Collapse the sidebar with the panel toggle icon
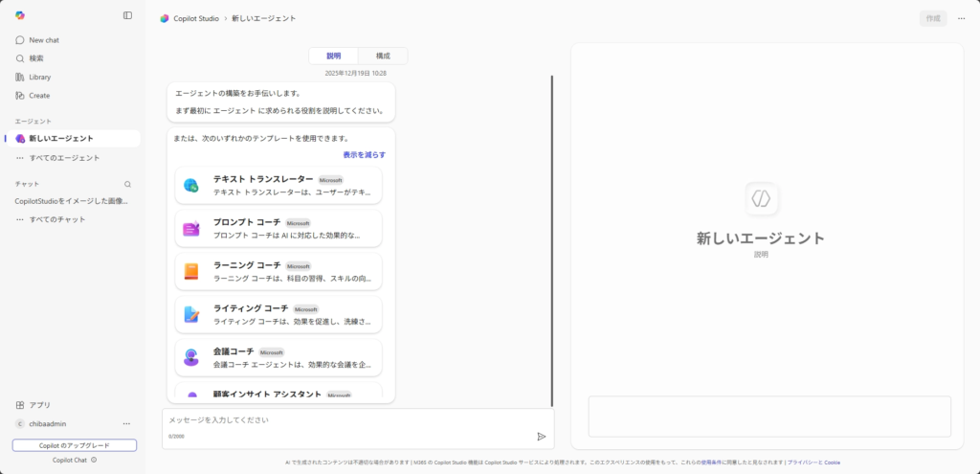980x474 pixels. [x=128, y=15]
